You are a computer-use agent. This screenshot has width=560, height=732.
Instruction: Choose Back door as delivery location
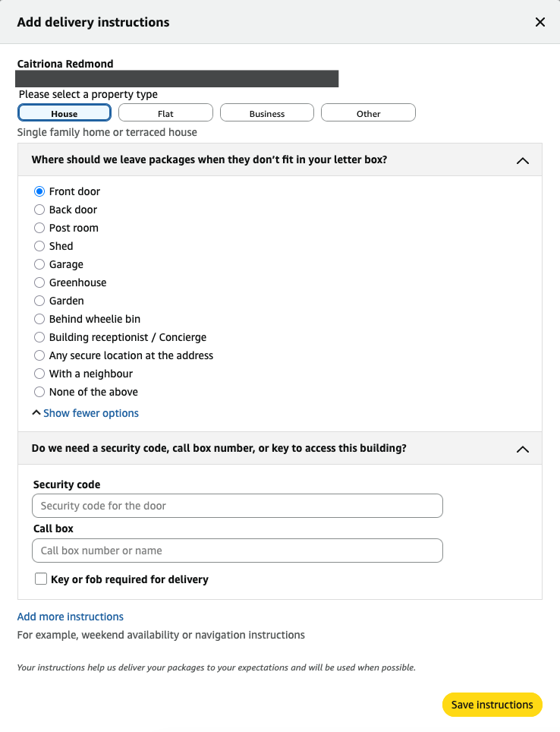39,209
